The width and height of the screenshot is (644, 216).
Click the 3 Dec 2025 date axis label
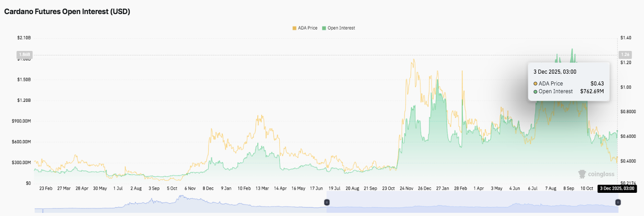coord(616,188)
